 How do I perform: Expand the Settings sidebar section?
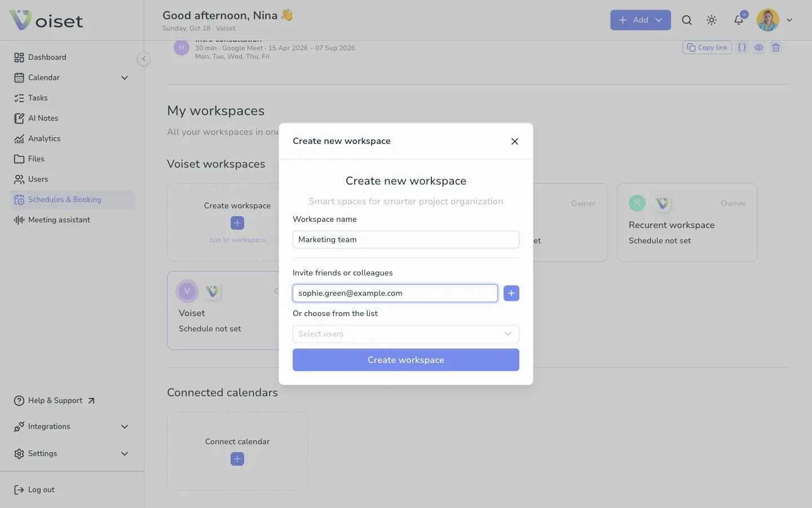(x=72, y=453)
